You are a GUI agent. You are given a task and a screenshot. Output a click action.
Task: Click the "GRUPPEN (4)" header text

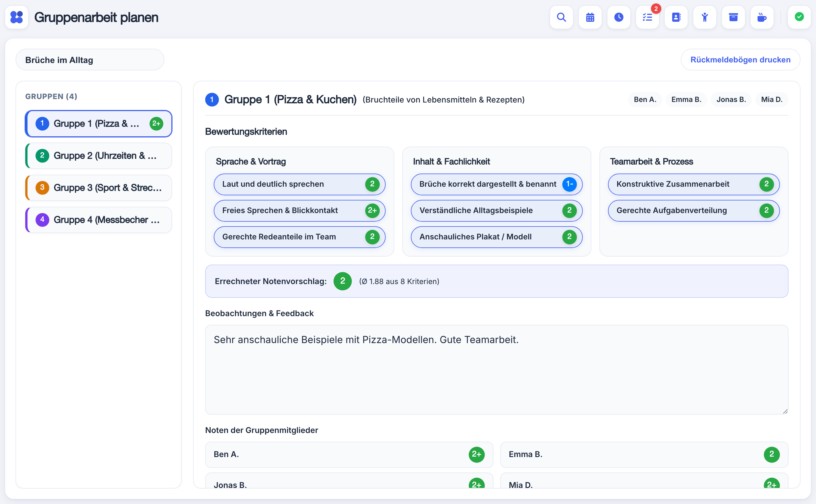(51, 96)
